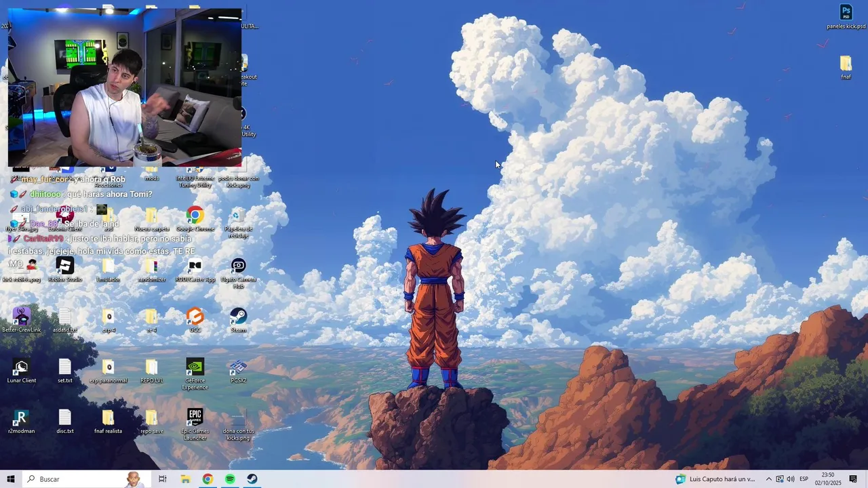Show hidden system tray icons
This screenshot has width=868, height=488.
(x=768, y=479)
